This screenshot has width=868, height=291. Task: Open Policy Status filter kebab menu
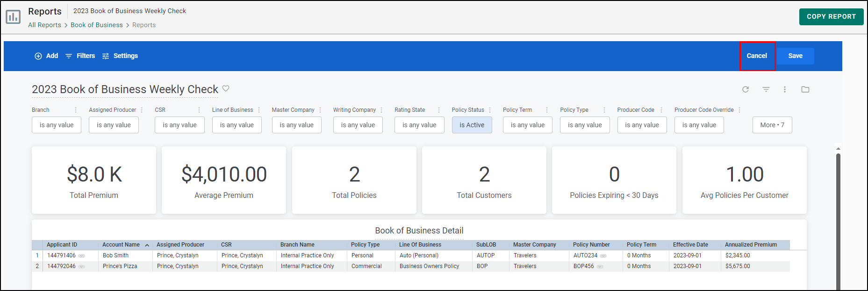coord(490,110)
